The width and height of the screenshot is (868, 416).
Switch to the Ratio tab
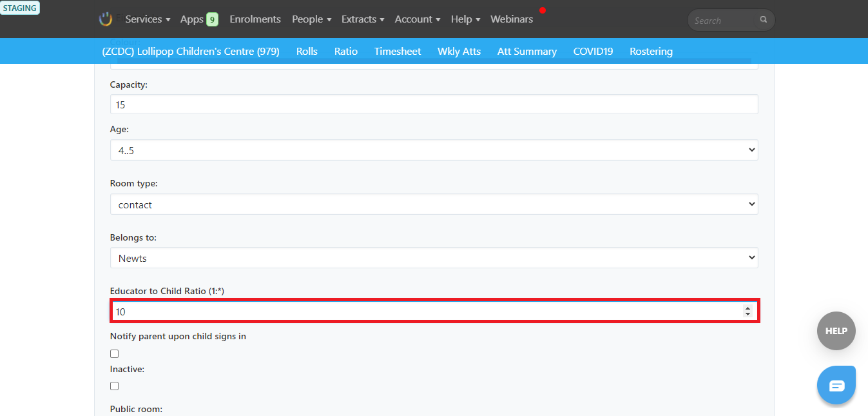pyautogui.click(x=346, y=52)
